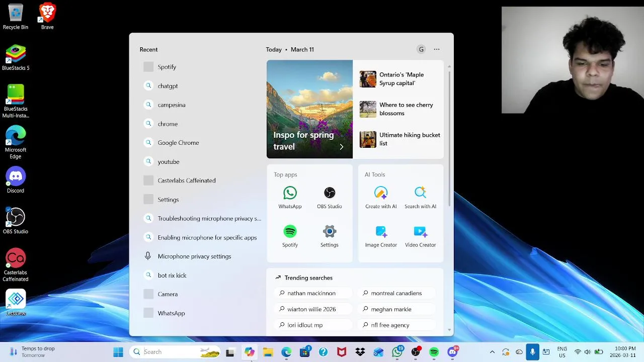Open Casterlabs Caffeinated desktop shortcut
Image resolution: width=644 pixels, height=362 pixels.
pyautogui.click(x=16, y=265)
